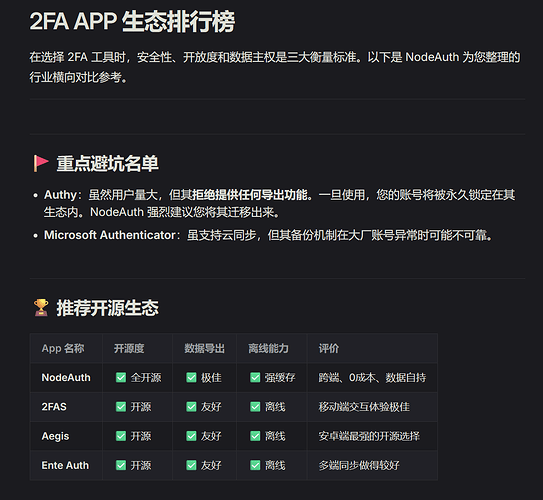Click the 友好 check mark in Aegis row
Viewport: 543px width, 500px height.
pyautogui.click(x=191, y=436)
